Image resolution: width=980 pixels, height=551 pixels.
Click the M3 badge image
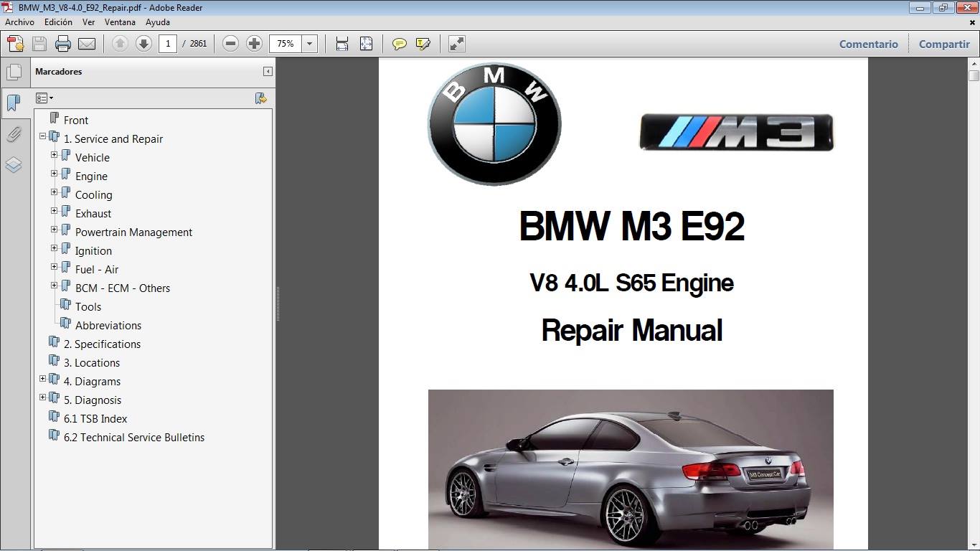tap(736, 132)
